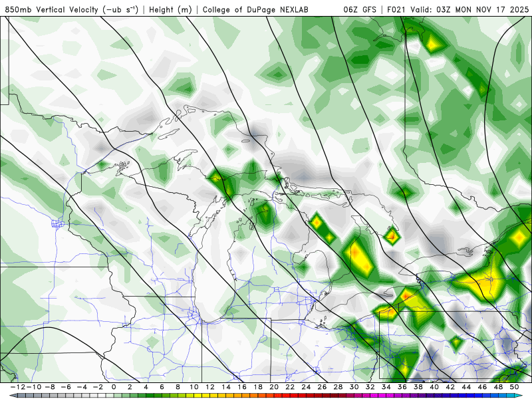The image size is (532, 399).
Task: Click the '8' legend value
Action: click(178, 387)
